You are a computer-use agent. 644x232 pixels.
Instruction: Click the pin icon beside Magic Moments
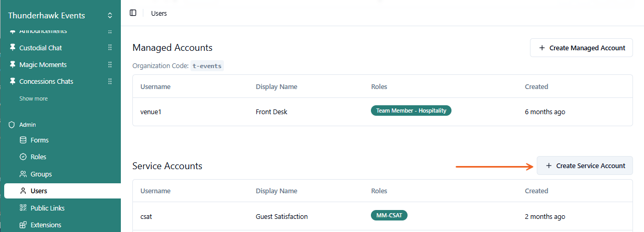[x=13, y=65]
